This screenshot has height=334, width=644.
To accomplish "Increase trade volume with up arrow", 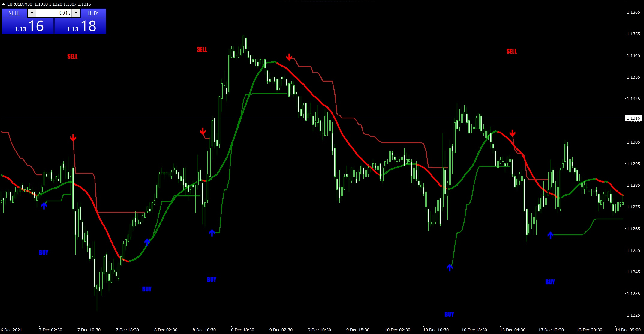I will [76, 13].
